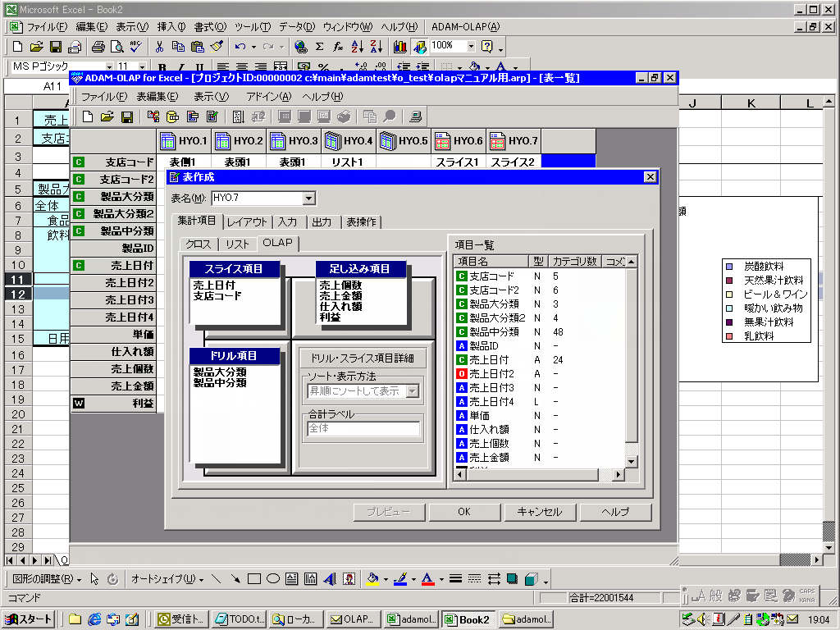Click the Line Color brush swatch
The image size is (840, 630).
400,578
